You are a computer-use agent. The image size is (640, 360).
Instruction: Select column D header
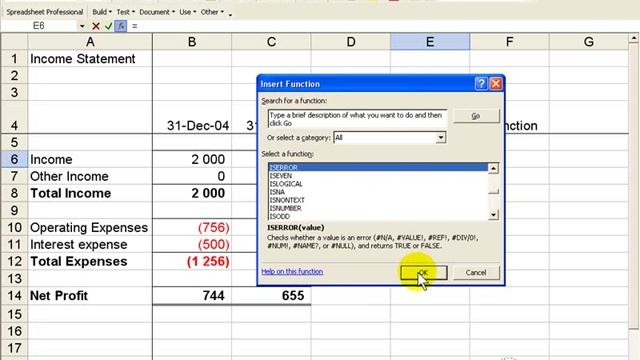click(351, 42)
